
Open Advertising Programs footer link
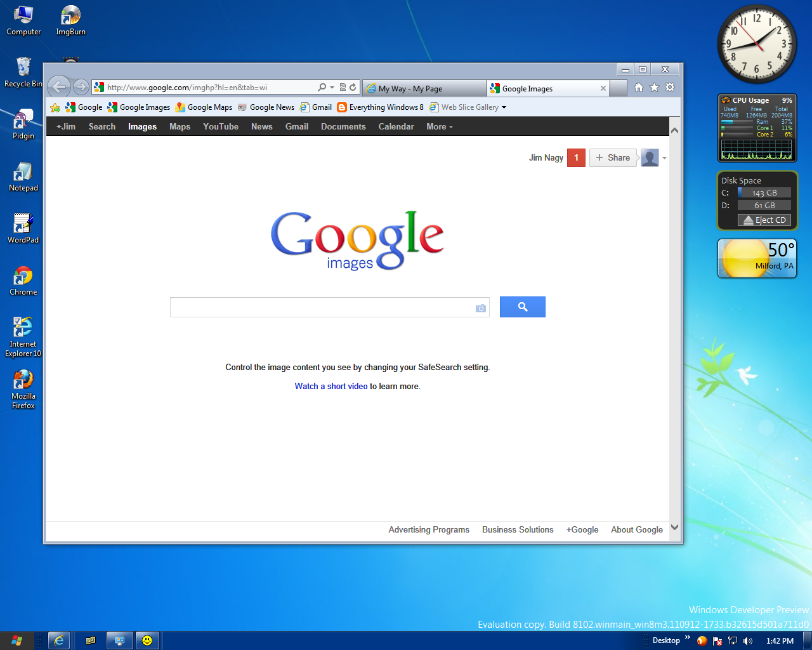click(x=429, y=529)
